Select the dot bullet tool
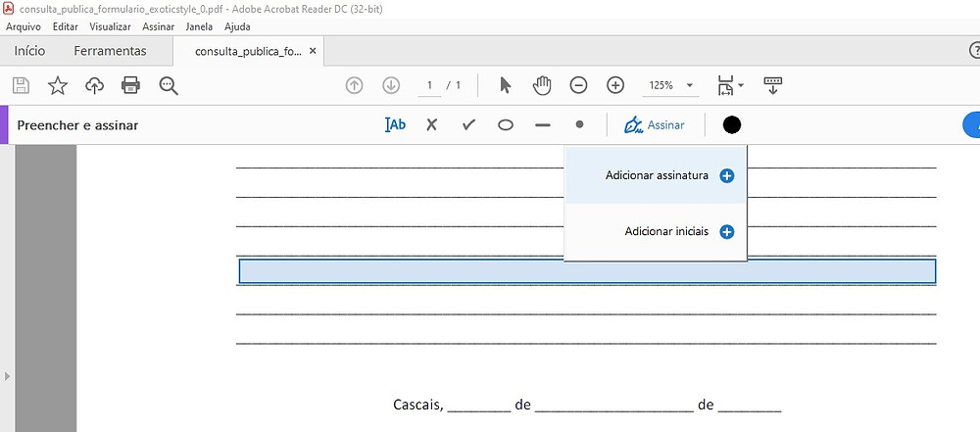This screenshot has height=432, width=980. pos(579,124)
